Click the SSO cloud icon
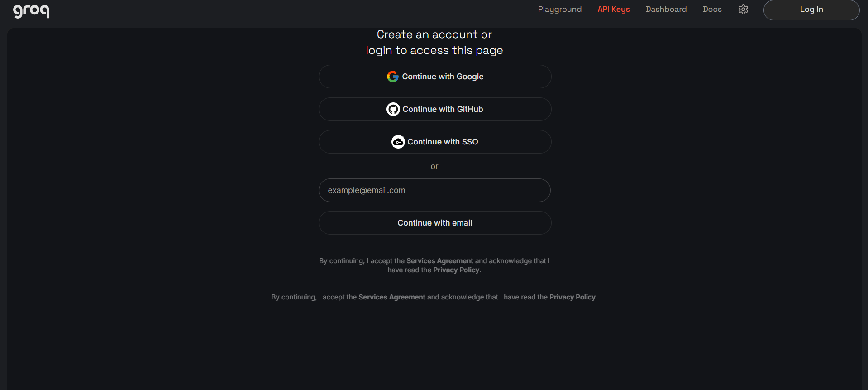Screen dimensions: 868x390 pyautogui.click(x=397, y=141)
